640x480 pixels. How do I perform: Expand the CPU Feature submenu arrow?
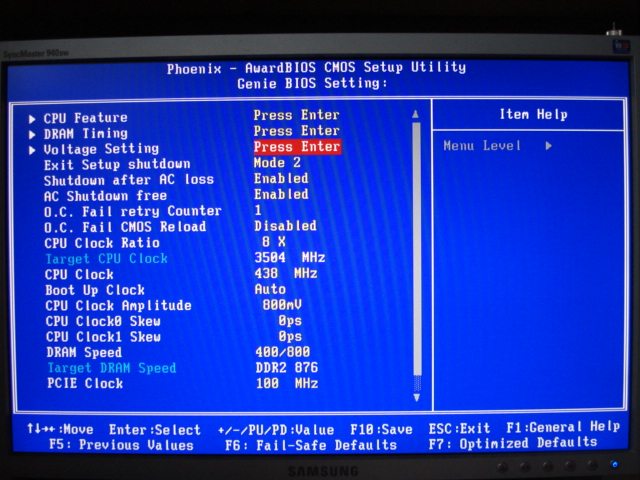click(32, 119)
